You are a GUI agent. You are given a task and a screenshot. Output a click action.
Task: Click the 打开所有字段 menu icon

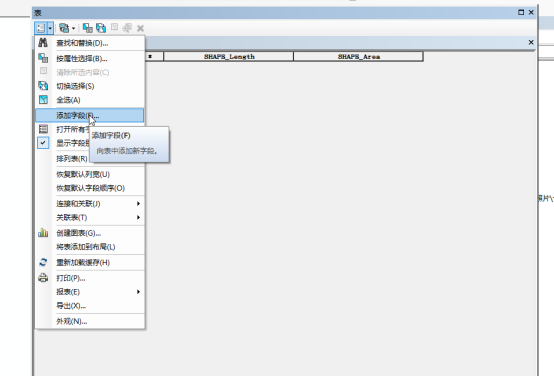[43, 129]
